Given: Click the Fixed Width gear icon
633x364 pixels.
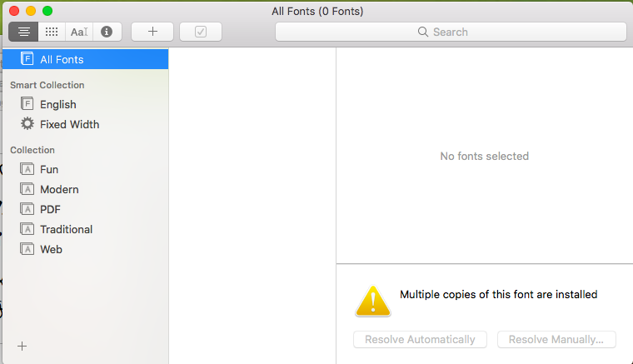Looking at the screenshot, I should tap(27, 123).
